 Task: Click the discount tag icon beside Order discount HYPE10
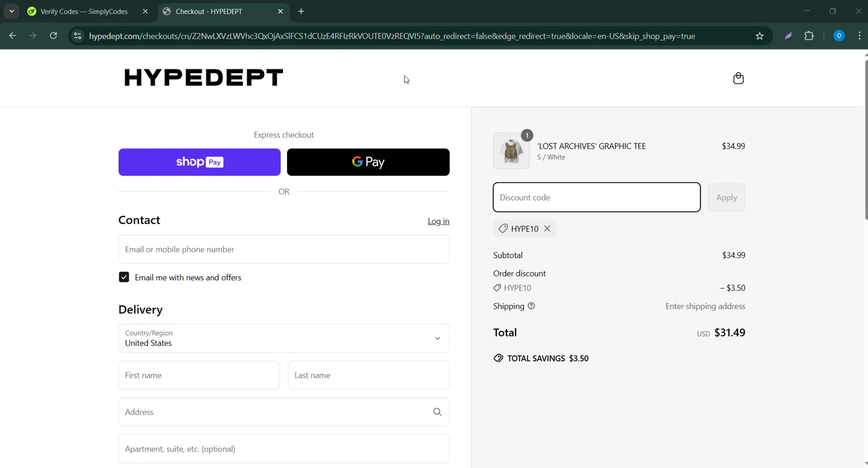click(497, 288)
